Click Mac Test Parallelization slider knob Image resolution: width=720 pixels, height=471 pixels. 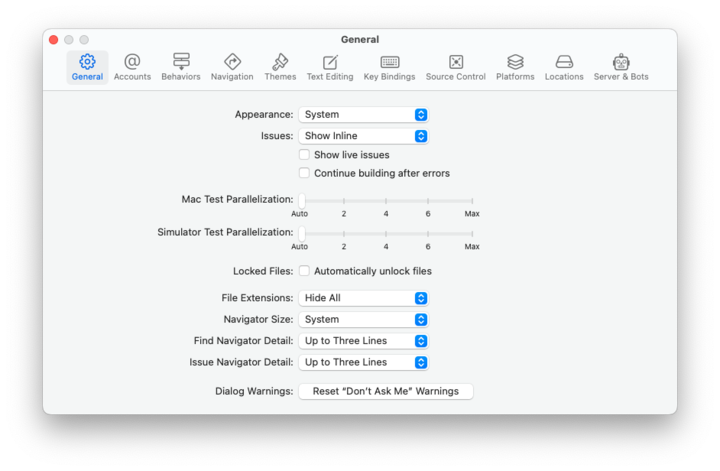click(x=302, y=200)
